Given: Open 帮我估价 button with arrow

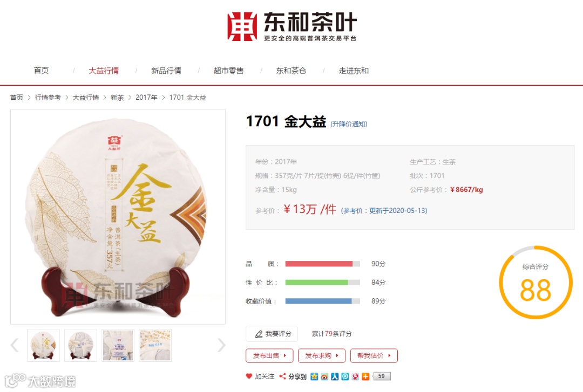Looking at the screenshot, I should point(374,355).
